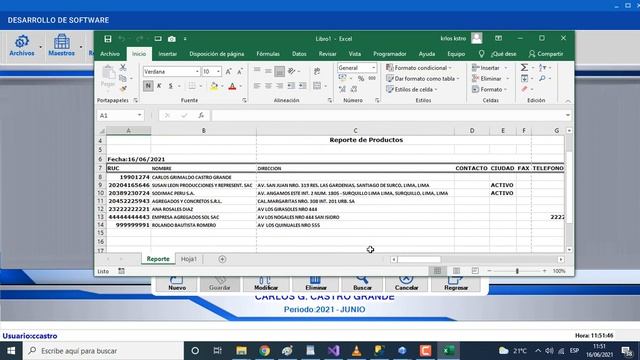Click the Fill down icon in Edición
Screen dimensions: 640x360
tap(524, 78)
